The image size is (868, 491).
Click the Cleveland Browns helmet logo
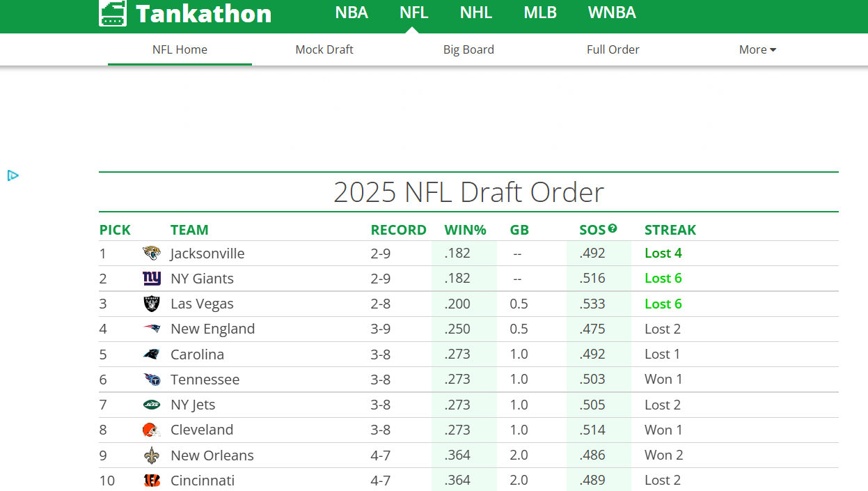[152, 430]
